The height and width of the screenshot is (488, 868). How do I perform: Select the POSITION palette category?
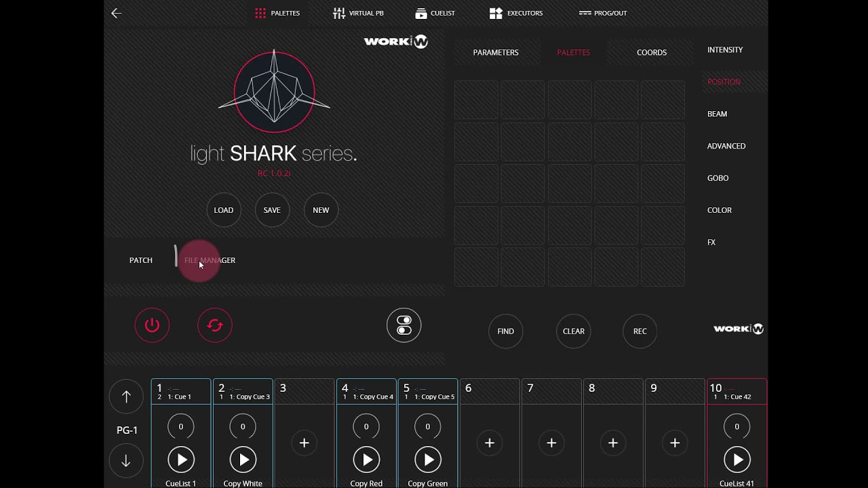pyautogui.click(x=724, y=82)
